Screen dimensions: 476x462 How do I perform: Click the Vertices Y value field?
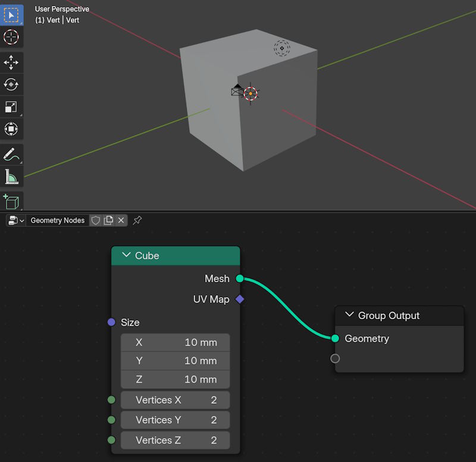pyautogui.click(x=176, y=420)
